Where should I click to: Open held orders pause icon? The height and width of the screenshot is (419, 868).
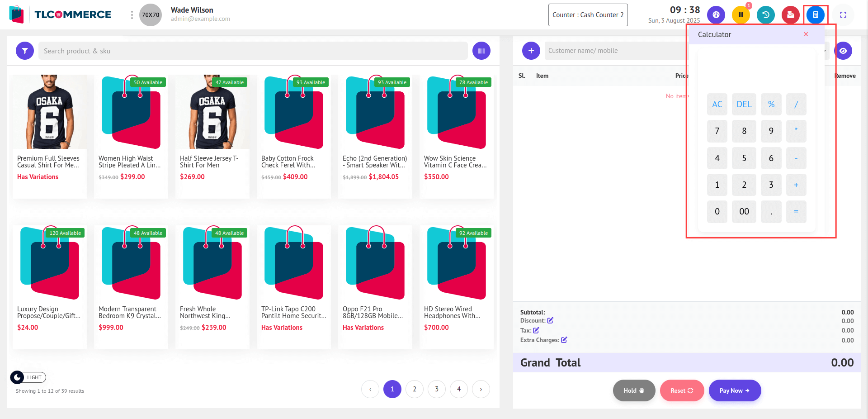741,15
